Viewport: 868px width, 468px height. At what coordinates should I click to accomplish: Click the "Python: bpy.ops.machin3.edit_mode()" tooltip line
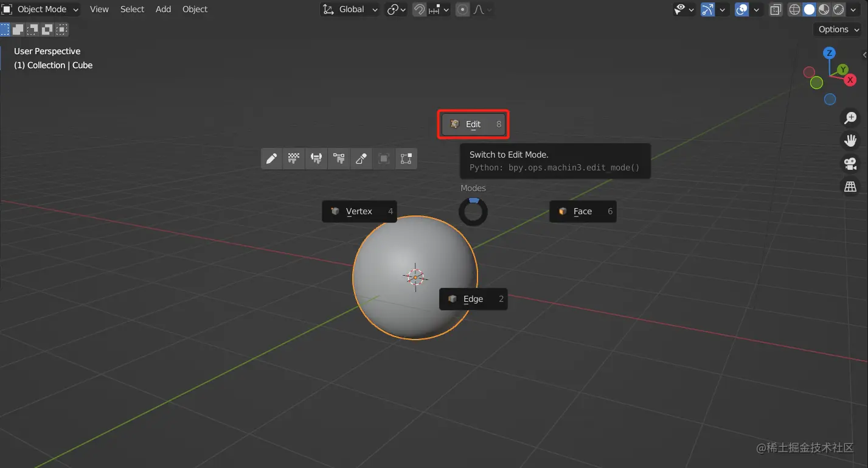coord(555,167)
